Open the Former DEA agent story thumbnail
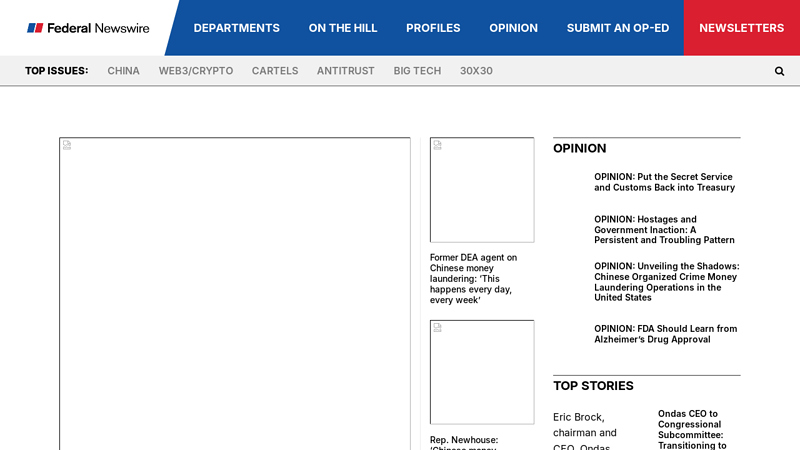Screen dimensions: 800x450 [x=482, y=190]
